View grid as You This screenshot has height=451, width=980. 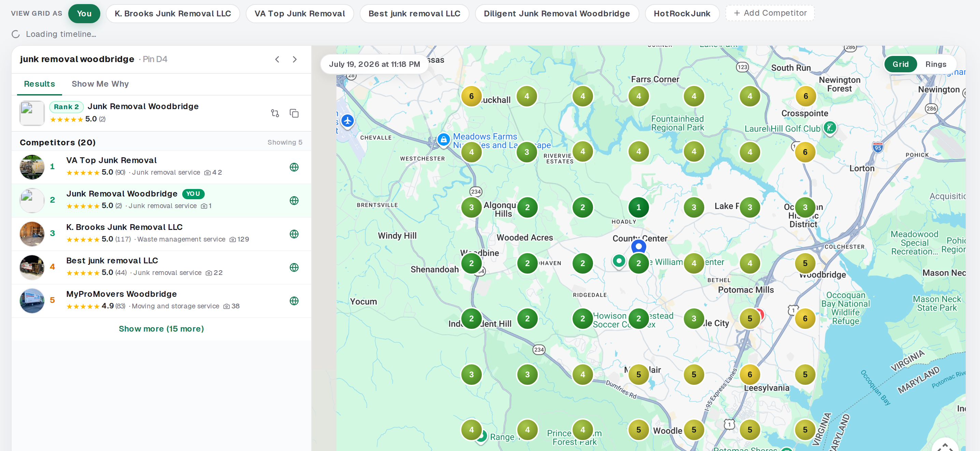(x=84, y=14)
